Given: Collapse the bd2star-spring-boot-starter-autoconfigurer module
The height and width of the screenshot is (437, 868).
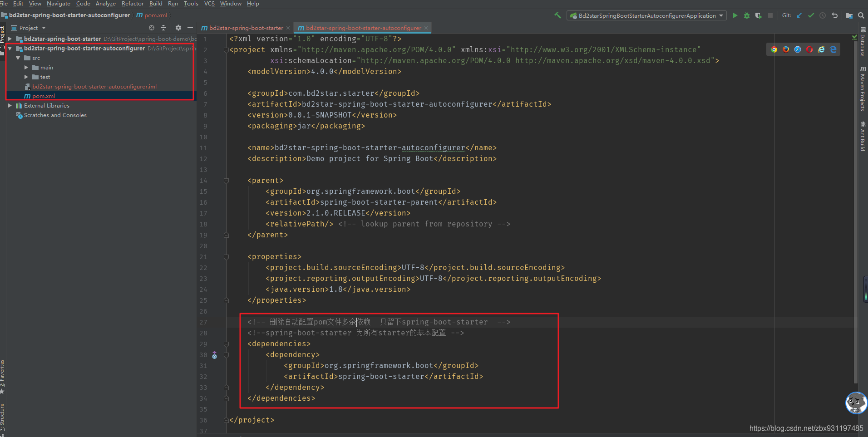Looking at the screenshot, I should click(x=10, y=48).
